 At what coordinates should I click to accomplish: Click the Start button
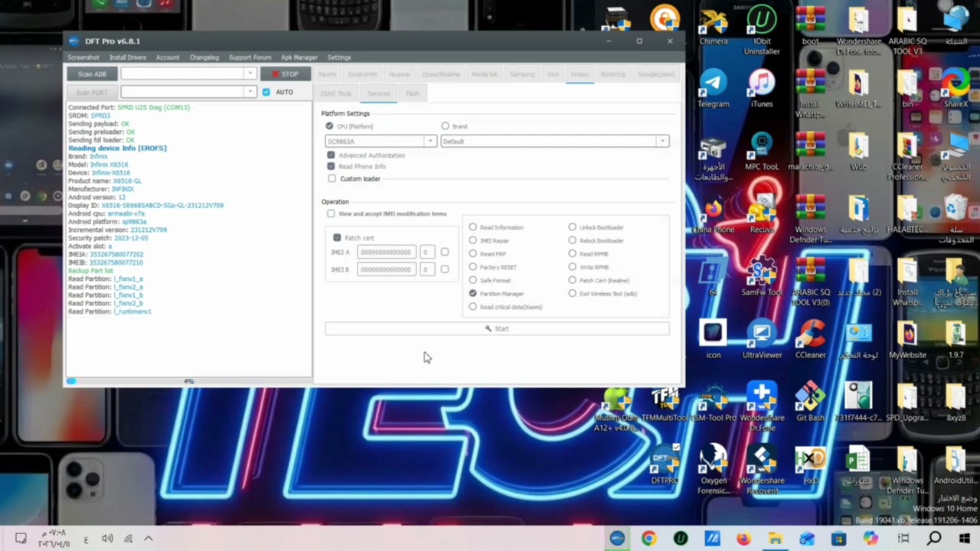click(497, 328)
